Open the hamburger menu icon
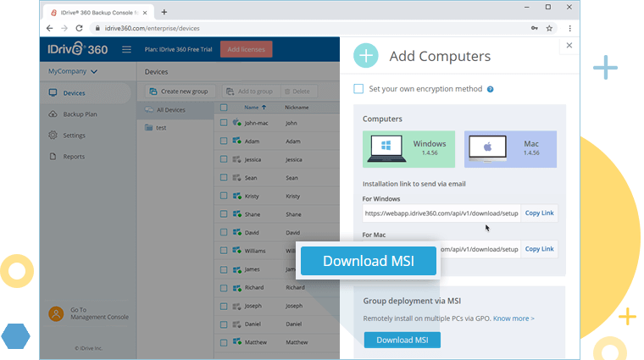Viewport: 644px width, 360px height. pyautogui.click(x=126, y=49)
